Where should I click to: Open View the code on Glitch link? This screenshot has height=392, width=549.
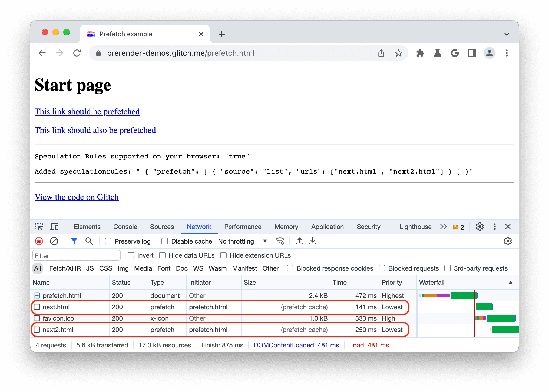point(77,196)
